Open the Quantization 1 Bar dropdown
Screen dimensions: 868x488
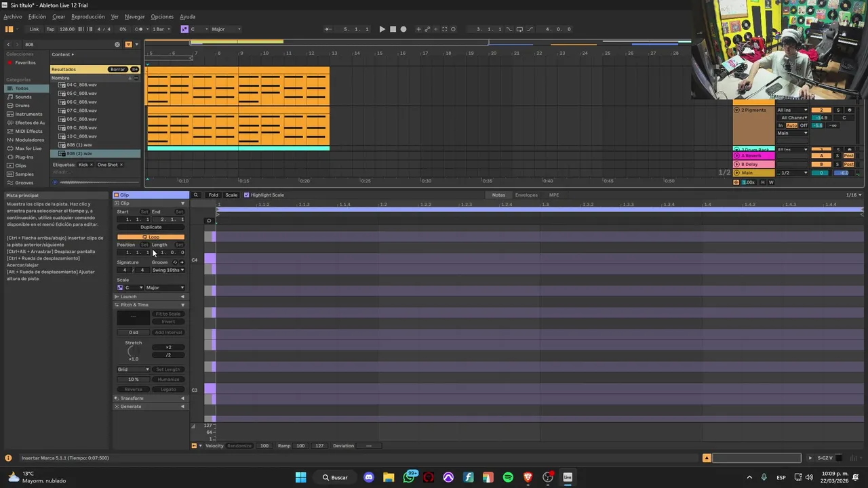[x=161, y=29]
